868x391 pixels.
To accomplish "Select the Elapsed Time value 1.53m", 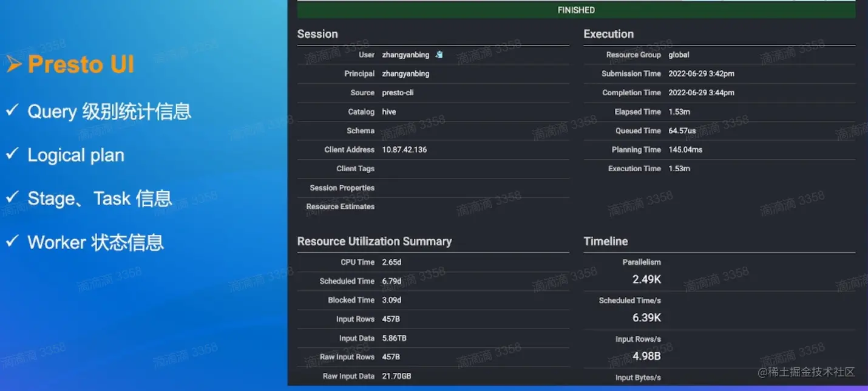I will click(679, 112).
